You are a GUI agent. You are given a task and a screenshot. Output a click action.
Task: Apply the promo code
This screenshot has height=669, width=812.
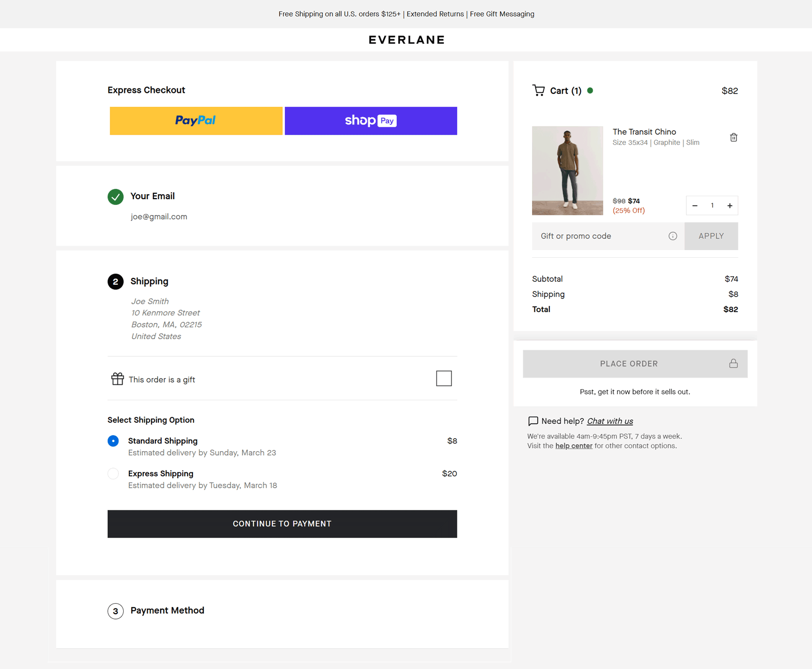(x=711, y=236)
